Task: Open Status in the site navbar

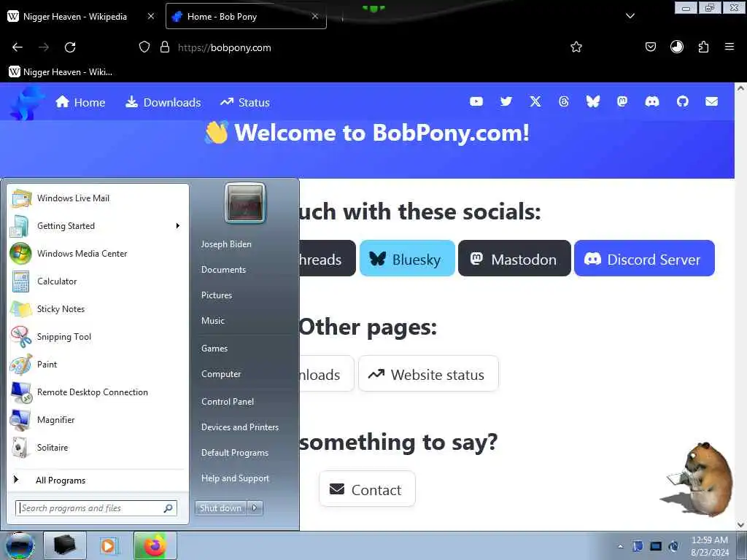Action: pyautogui.click(x=245, y=102)
